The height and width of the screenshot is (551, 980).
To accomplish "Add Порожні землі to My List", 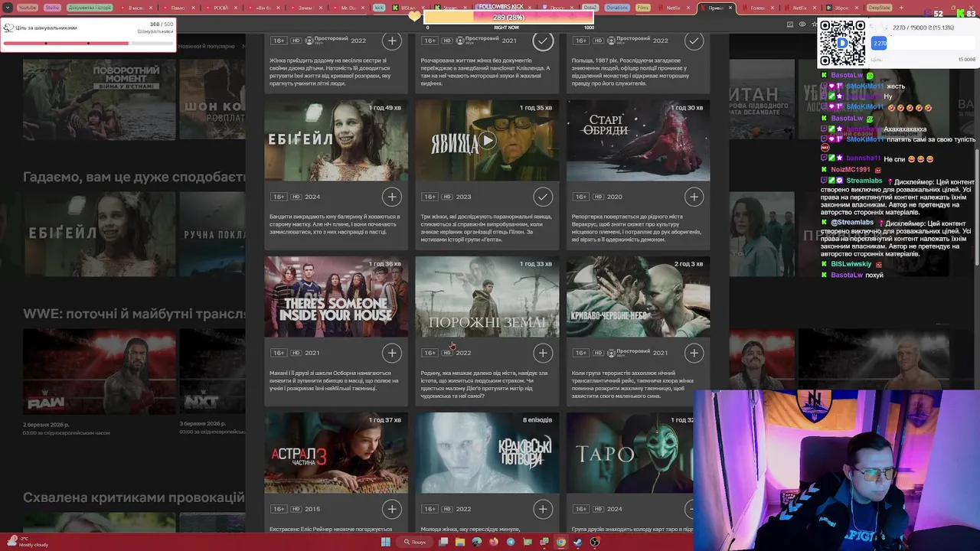I will (x=543, y=353).
